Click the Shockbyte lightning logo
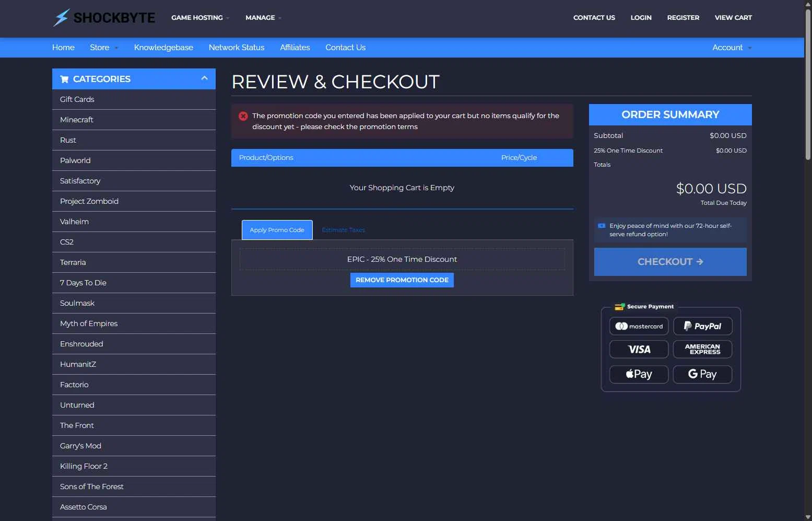Screen dimensions: 812x521 (104, 18)
